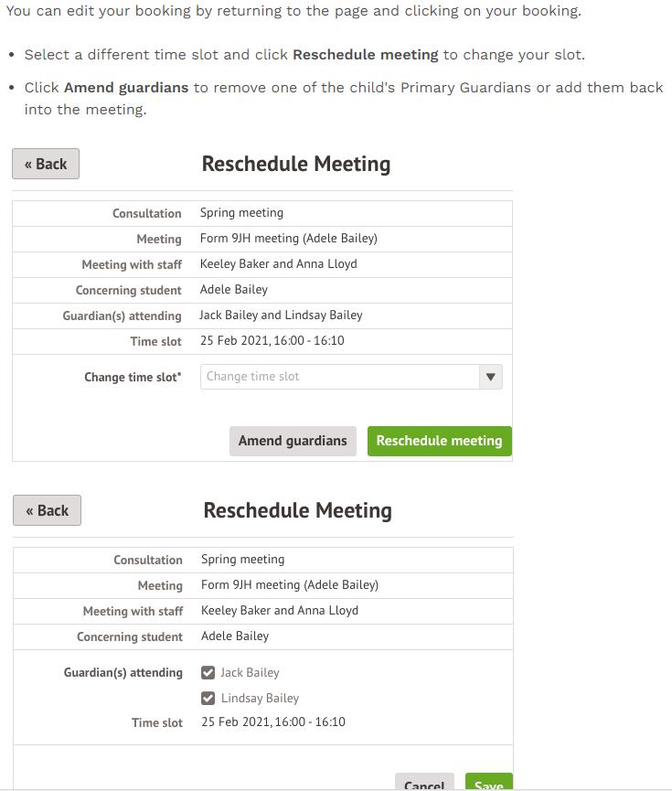The width and height of the screenshot is (672, 791).
Task: Uncheck the Lindsay Bailey checkbox
Action: 208,699
